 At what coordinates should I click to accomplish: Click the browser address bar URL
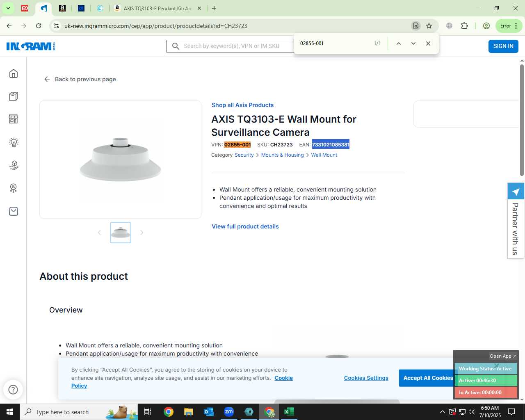[x=156, y=26]
